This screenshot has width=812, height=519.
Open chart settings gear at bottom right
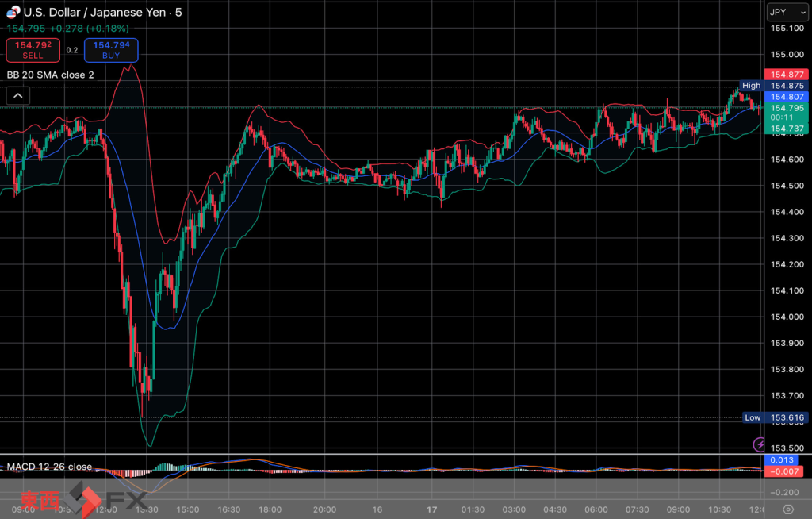(787, 509)
